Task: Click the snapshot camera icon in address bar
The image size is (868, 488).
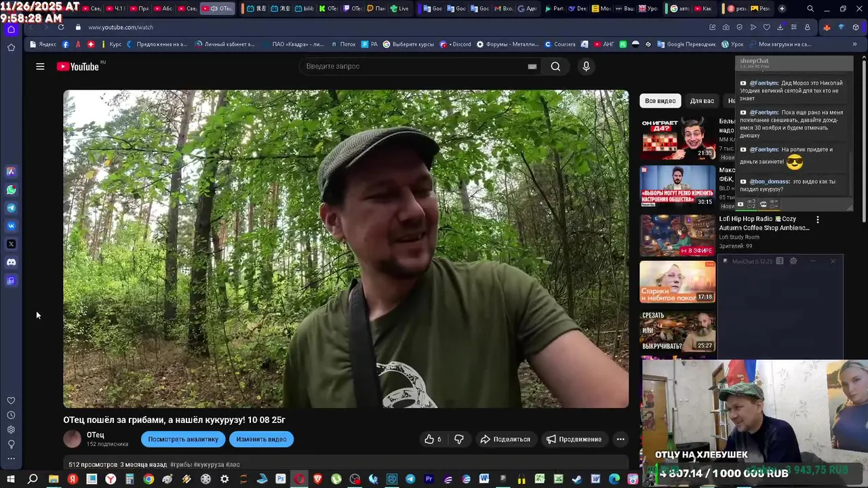Action: (726, 27)
